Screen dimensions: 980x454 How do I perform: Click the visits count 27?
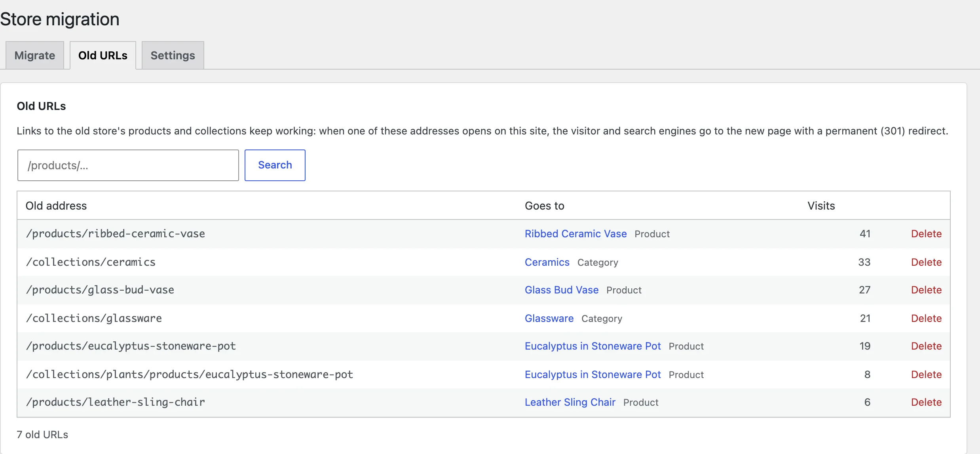click(865, 290)
